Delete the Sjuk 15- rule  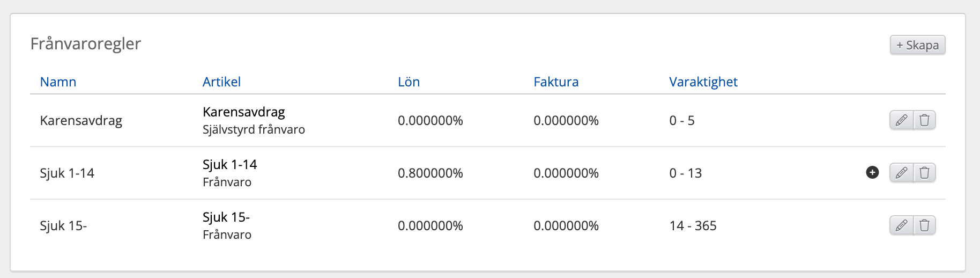924,225
